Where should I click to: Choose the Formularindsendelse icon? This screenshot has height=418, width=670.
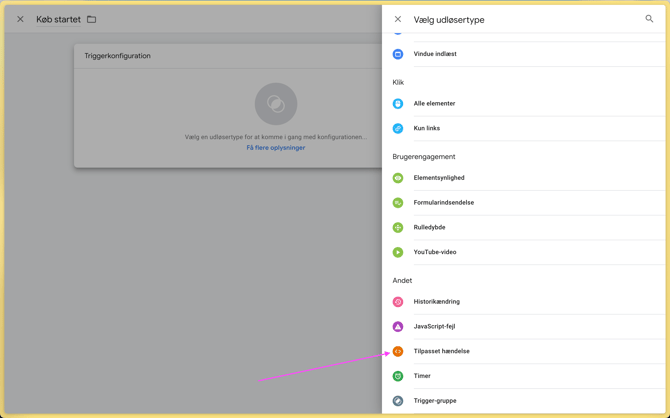click(x=398, y=203)
